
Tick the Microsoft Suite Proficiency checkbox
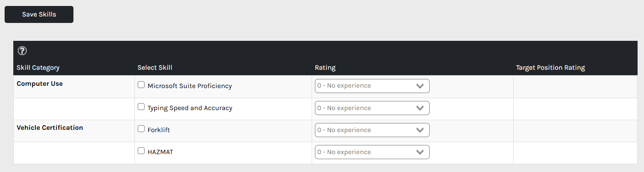tap(141, 85)
